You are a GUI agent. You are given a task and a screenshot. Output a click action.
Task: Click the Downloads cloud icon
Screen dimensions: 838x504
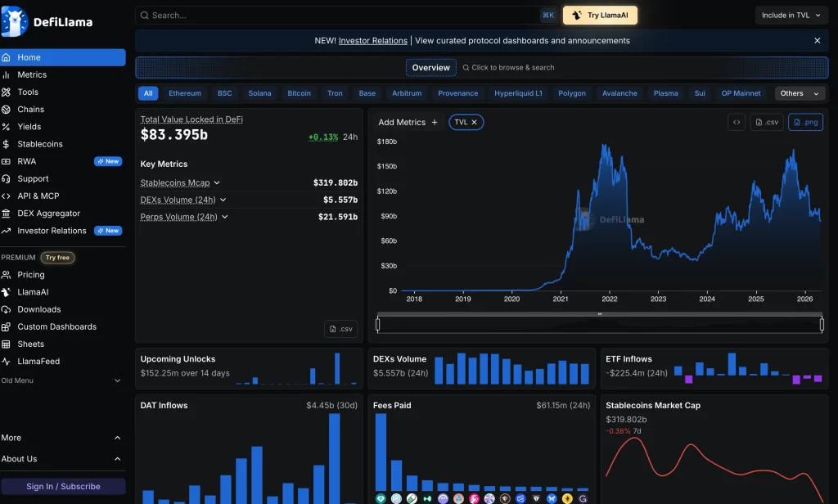coord(6,309)
